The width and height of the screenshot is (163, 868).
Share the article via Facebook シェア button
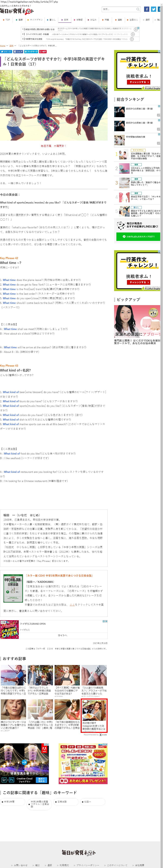(x=18, y=51)
